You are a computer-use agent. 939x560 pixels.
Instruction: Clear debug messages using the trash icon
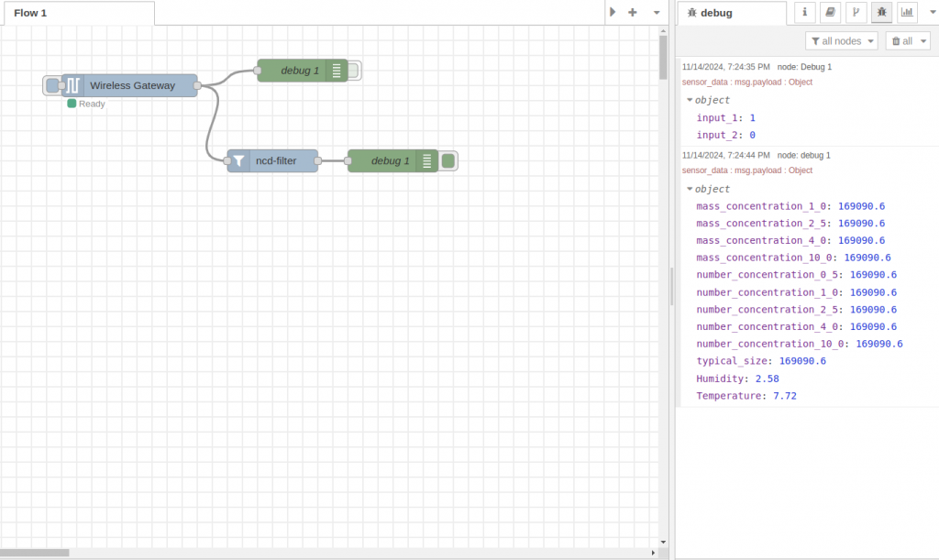(898, 40)
